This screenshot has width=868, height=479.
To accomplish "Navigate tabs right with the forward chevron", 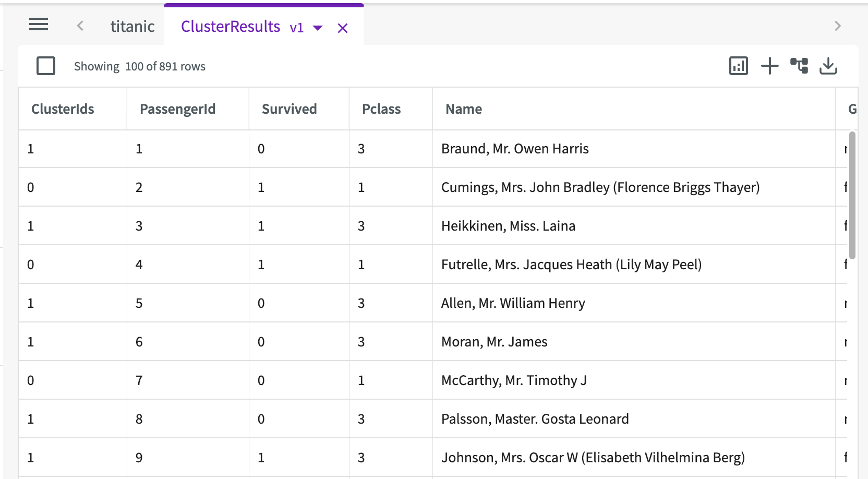I will tap(838, 26).
